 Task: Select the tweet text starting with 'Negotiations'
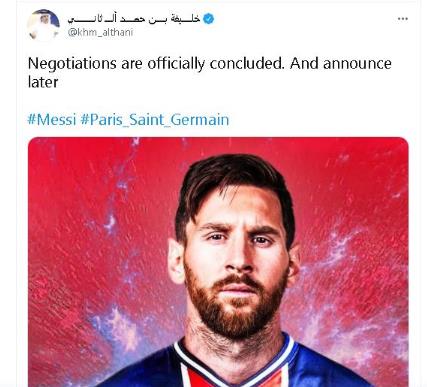[x=210, y=73]
